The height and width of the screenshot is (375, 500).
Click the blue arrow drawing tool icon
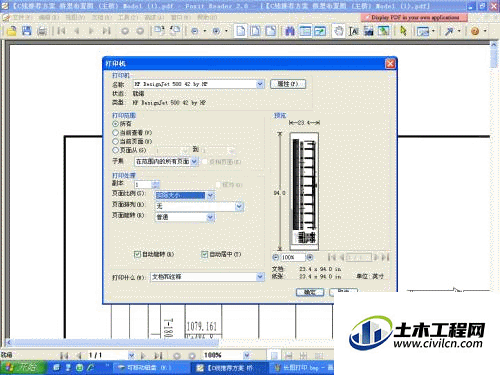(x=449, y=31)
